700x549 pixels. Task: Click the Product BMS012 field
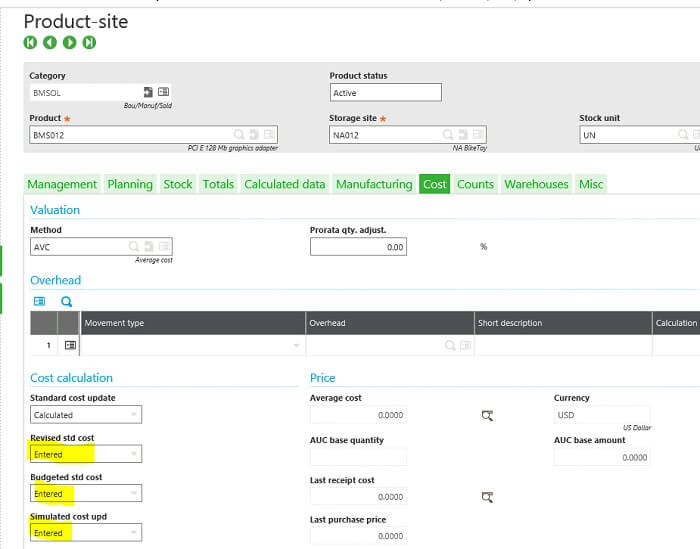[x=154, y=135]
